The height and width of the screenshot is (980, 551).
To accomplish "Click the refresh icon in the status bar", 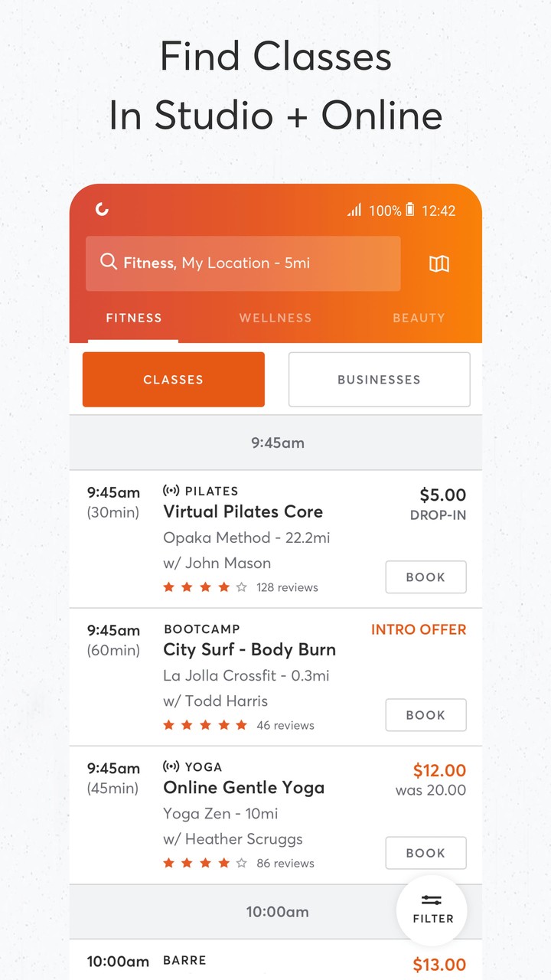I will pyautogui.click(x=101, y=208).
